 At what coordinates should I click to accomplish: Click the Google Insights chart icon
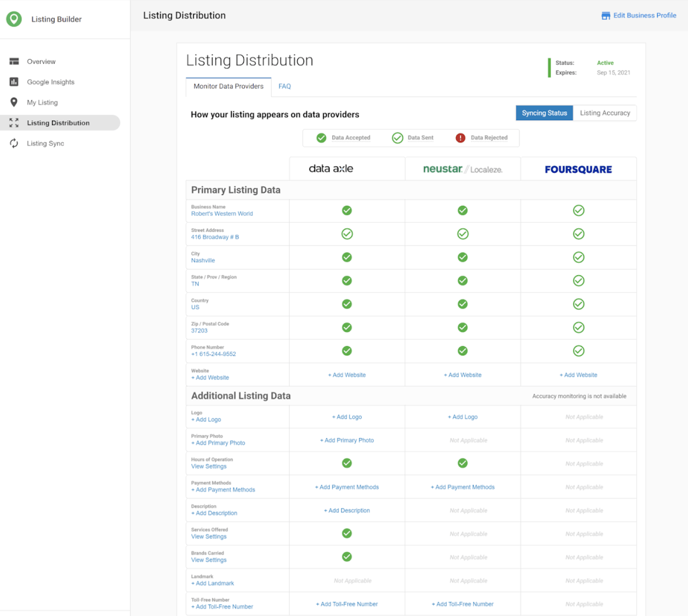point(14,81)
